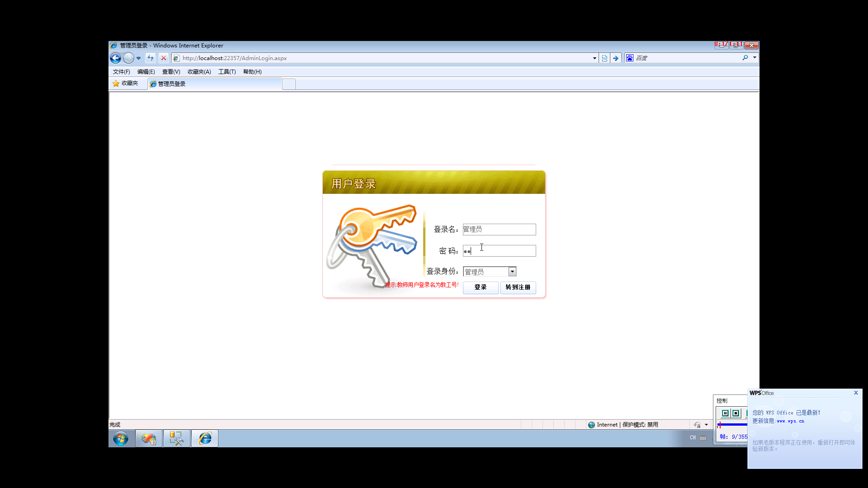The width and height of the screenshot is (868, 488).
Task: Open the 查看(V) menu
Action: click(171, 72)
